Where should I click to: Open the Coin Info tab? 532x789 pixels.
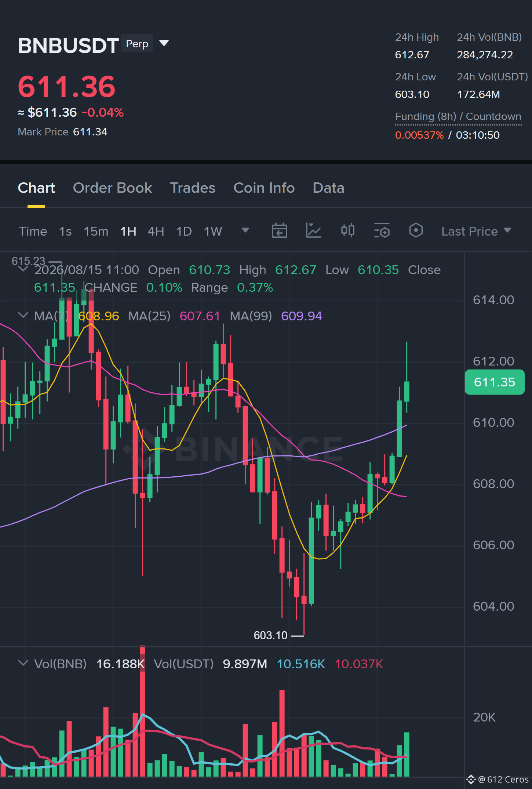click(264, 188)
